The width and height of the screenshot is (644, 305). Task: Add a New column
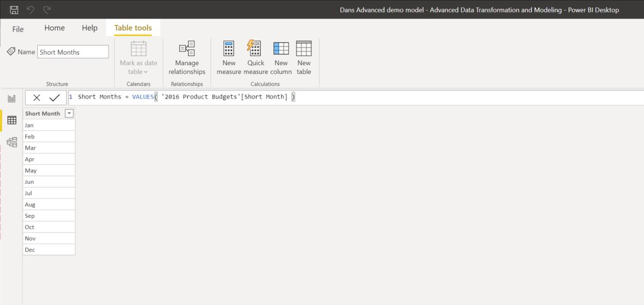281,58
